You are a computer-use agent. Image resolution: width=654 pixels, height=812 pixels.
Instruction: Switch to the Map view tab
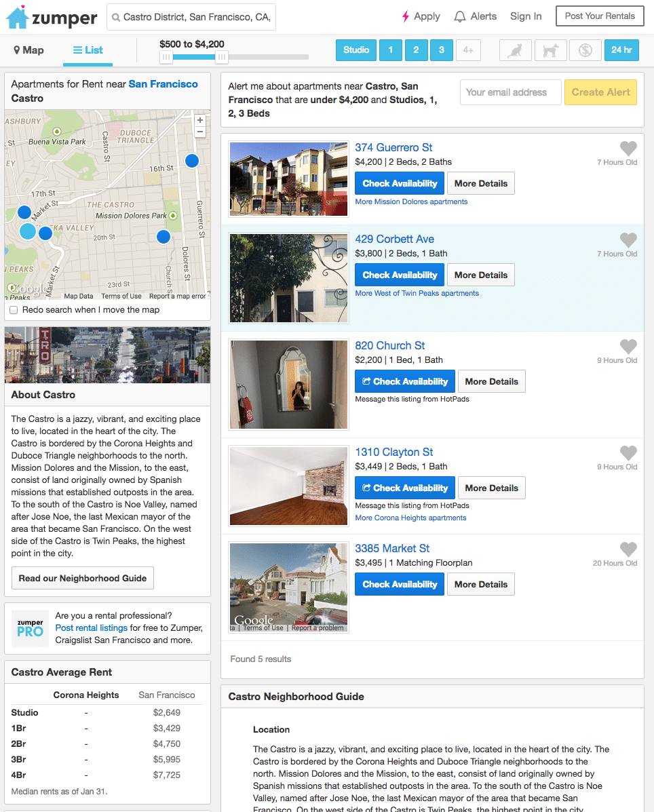[28, 50]
